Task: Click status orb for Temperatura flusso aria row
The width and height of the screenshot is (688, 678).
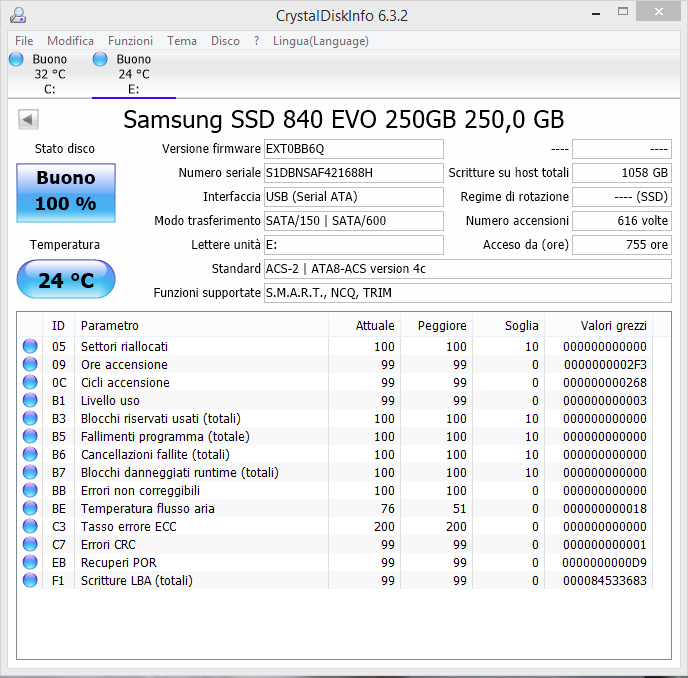Action: click(30, 508)
